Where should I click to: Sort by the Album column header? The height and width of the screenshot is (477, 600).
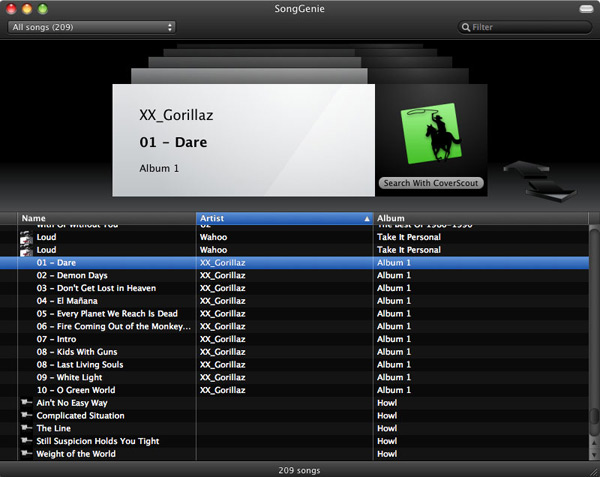[x=481, y=218]
